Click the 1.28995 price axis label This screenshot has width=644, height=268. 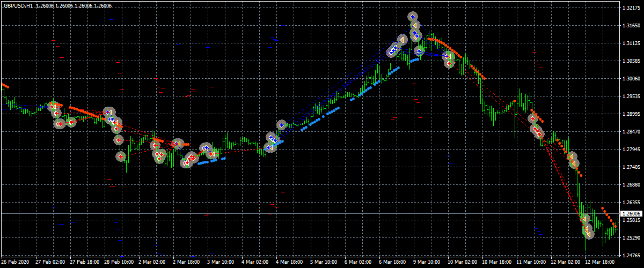tap(631, 114)
